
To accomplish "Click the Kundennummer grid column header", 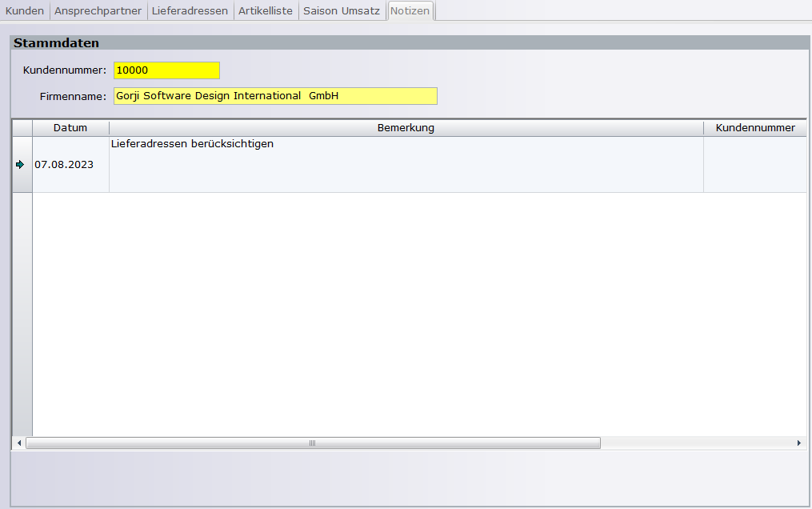I will [x=754, y=128].
